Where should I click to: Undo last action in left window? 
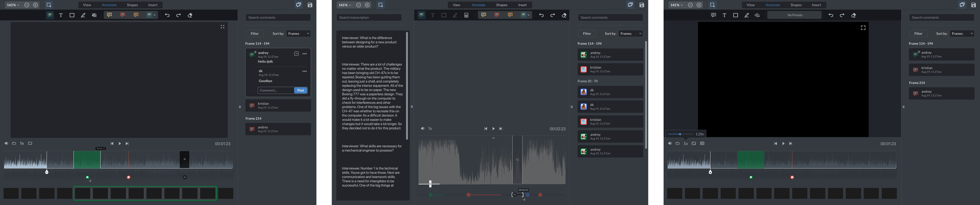tap(167, 15)
